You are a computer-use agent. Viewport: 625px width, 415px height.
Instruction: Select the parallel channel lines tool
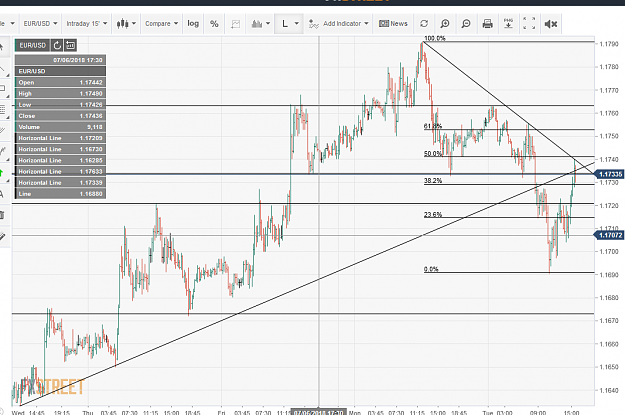pyautogui.click(x=3, y=131)
